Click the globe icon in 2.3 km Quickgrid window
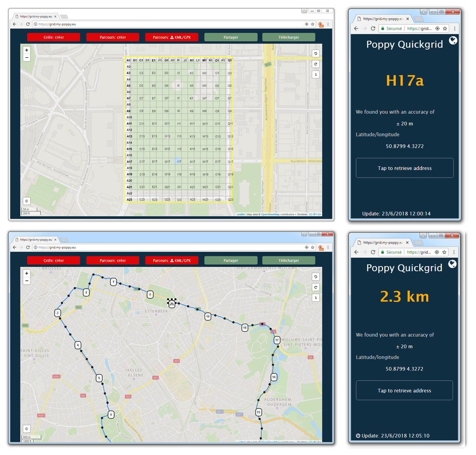Image resolution: width=476 pixels, height=455 pixels. coord(452,264)
